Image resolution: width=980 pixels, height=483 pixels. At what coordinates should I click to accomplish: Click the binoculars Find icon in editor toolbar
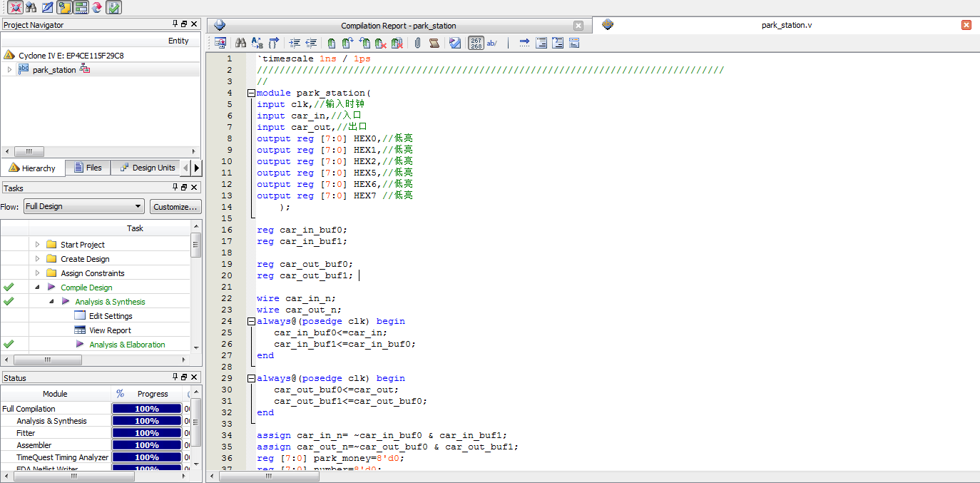coord(240,44)
